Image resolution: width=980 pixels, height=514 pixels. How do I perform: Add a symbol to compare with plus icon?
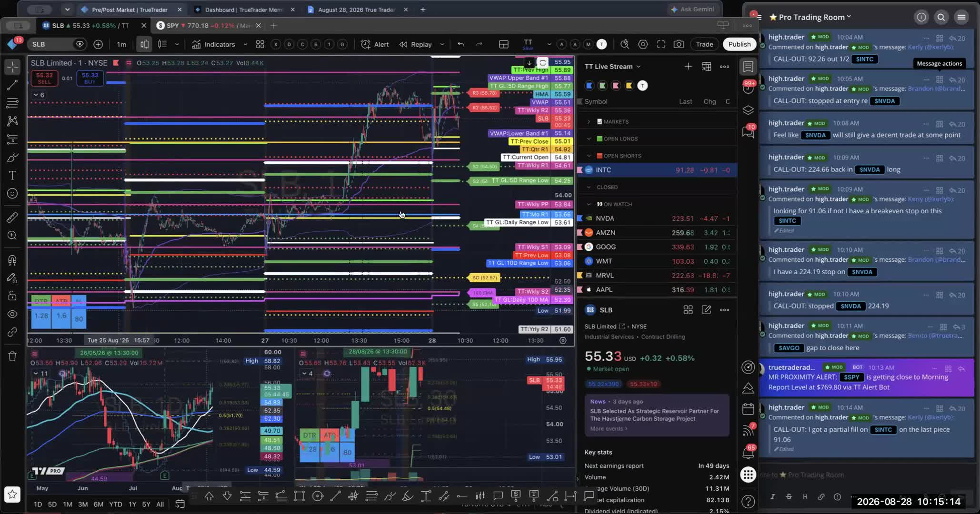[x=98, y=44]
